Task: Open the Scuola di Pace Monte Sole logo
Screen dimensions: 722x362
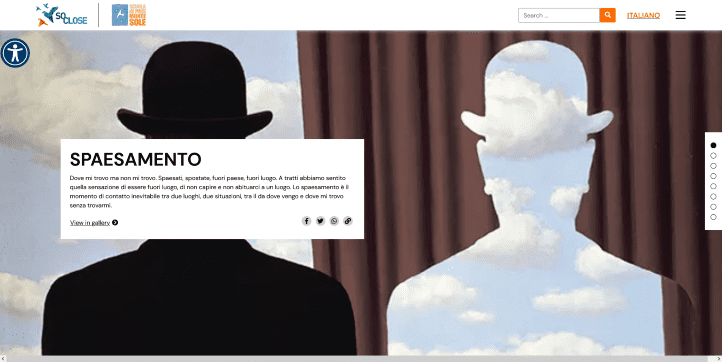Action: click(x=129, y=15)
